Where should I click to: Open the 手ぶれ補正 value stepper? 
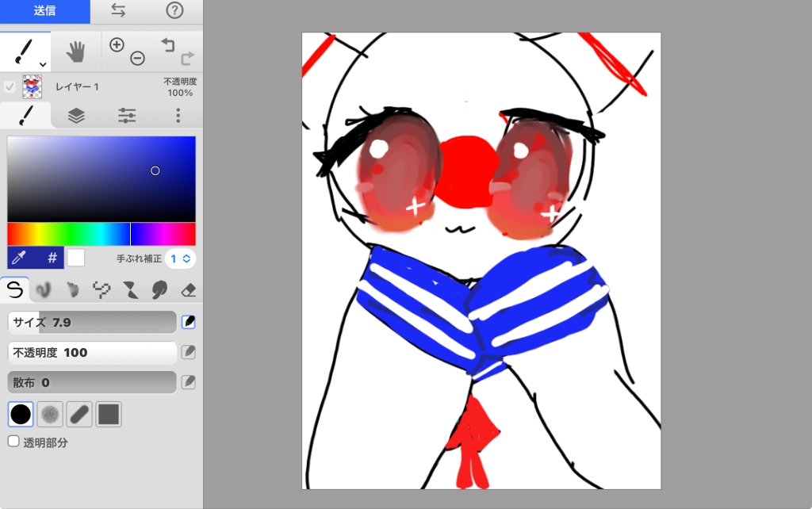(180, 258)
